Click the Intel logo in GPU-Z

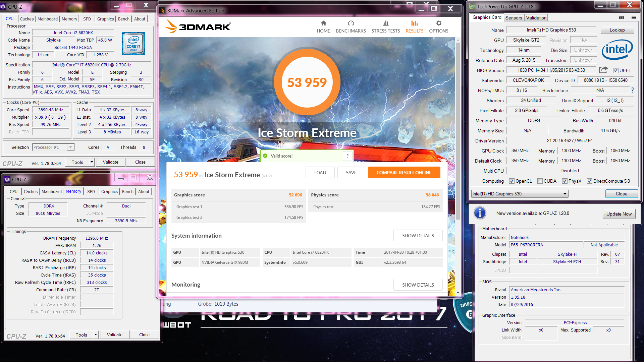(617, 50)
